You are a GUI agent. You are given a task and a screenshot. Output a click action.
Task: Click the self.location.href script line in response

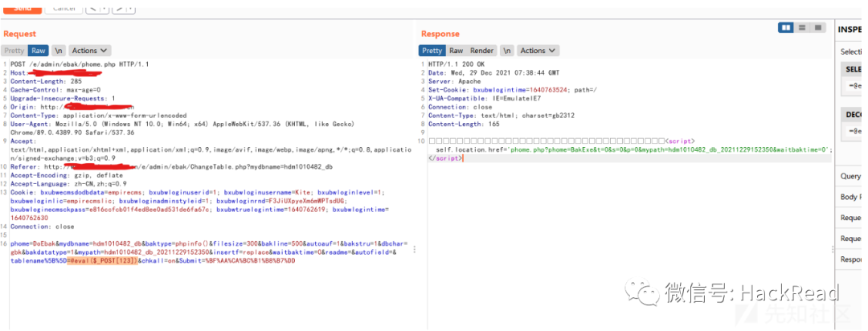pyautogui.click(x=634, y=149)
